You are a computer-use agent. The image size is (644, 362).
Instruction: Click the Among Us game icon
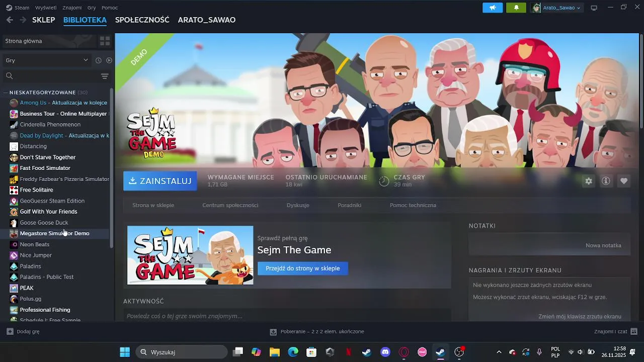[14, 103]
